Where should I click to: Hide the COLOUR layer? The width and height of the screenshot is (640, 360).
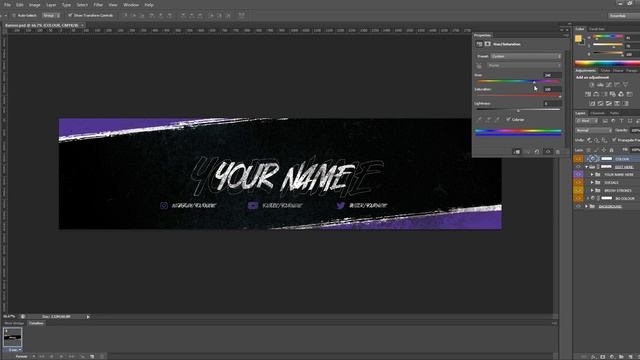[578, 159]
